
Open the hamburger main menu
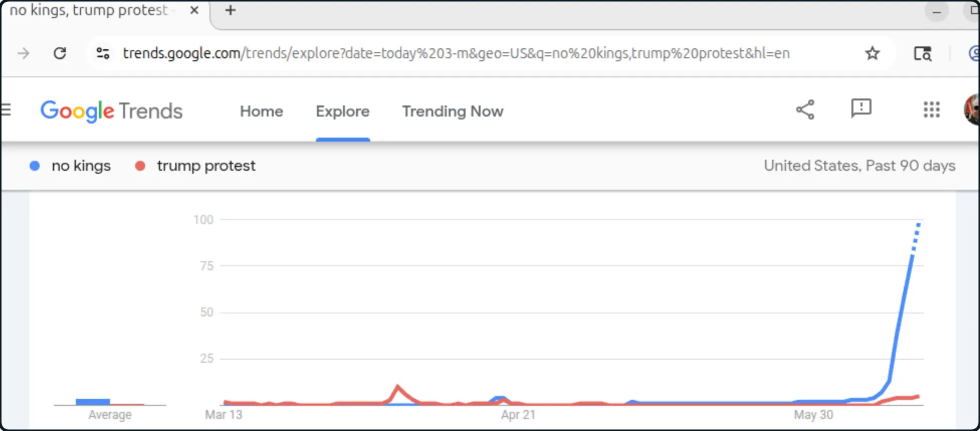(x=6, y=110)
